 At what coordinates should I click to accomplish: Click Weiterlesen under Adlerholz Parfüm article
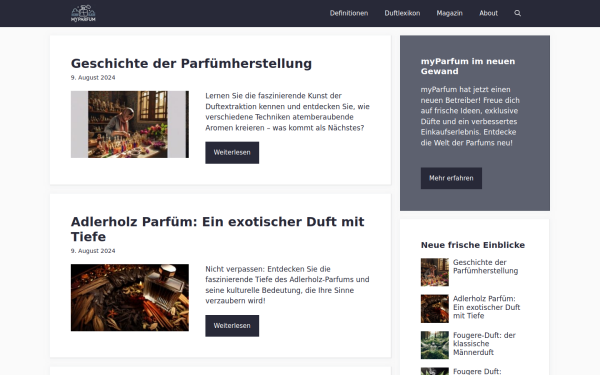click(x=232, y=326)
